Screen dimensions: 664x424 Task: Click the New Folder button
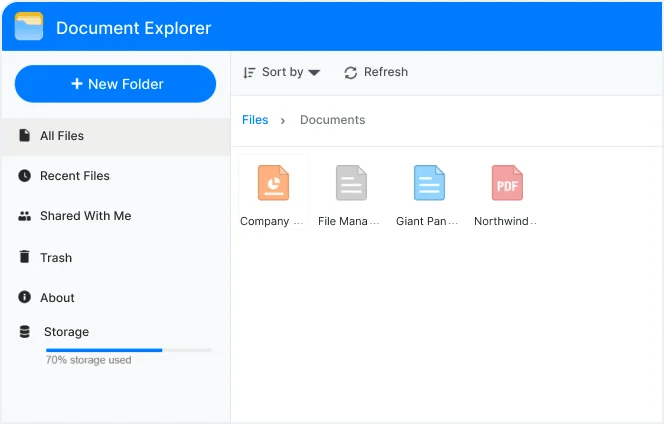coord(115,84)
